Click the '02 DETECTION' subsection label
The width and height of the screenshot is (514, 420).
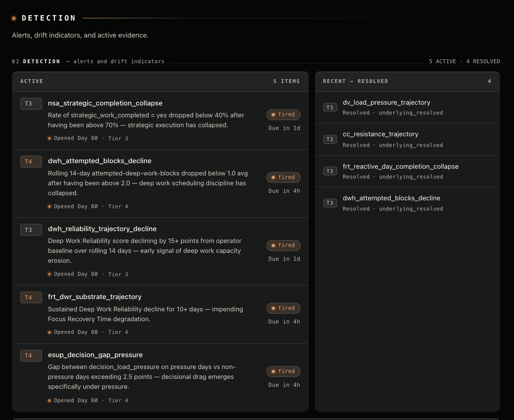click(36, 62)
